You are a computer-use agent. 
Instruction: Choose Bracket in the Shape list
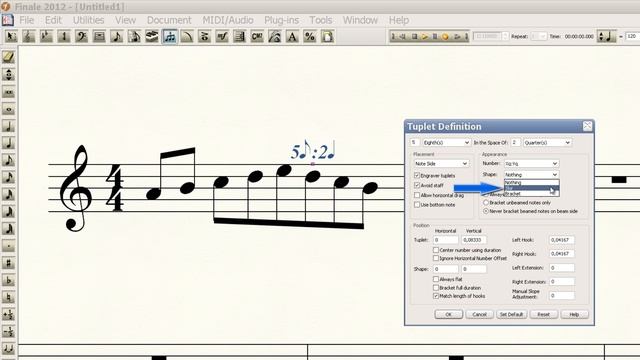[531, 194]
